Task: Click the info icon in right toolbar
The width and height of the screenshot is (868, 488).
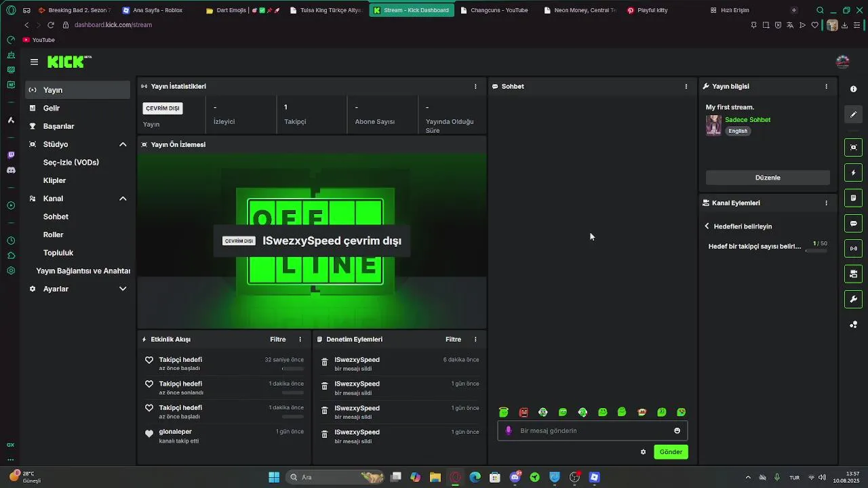Action: [x=853, y=89]
